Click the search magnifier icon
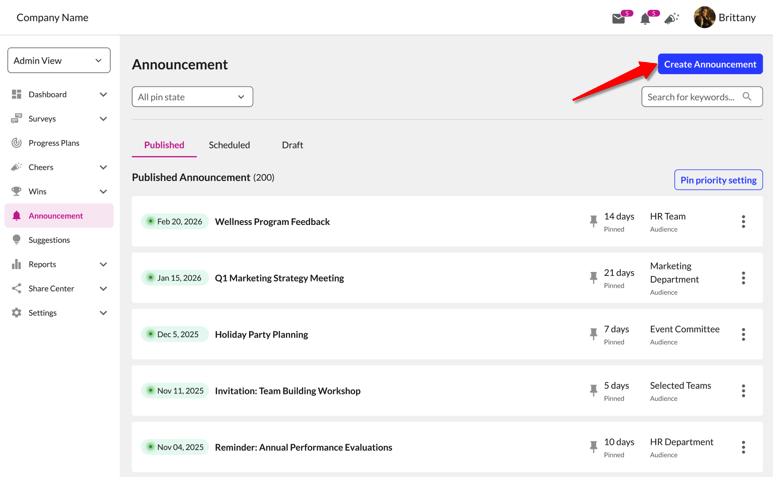This screenshot has width=773, height=477. coord(747,97)
